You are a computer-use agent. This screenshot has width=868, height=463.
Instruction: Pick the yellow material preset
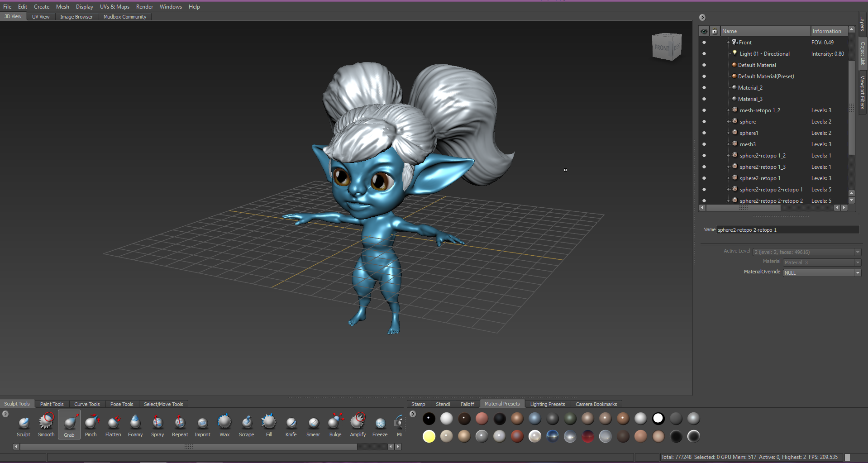429,436
